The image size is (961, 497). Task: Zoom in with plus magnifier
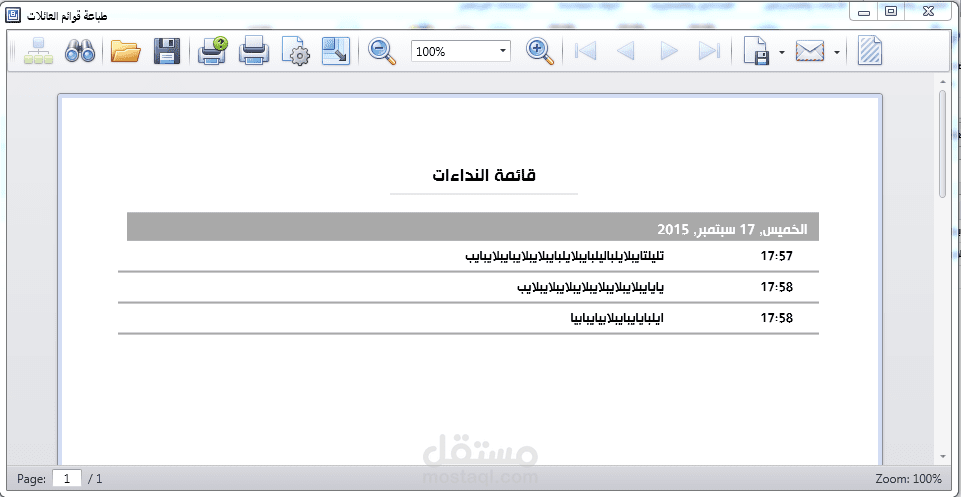(540, 51)
